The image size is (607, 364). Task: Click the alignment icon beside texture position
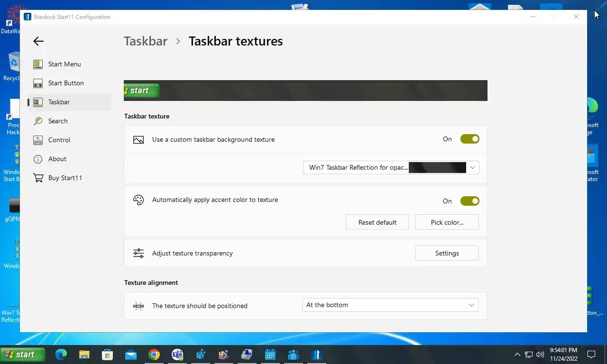coord(138,306)
